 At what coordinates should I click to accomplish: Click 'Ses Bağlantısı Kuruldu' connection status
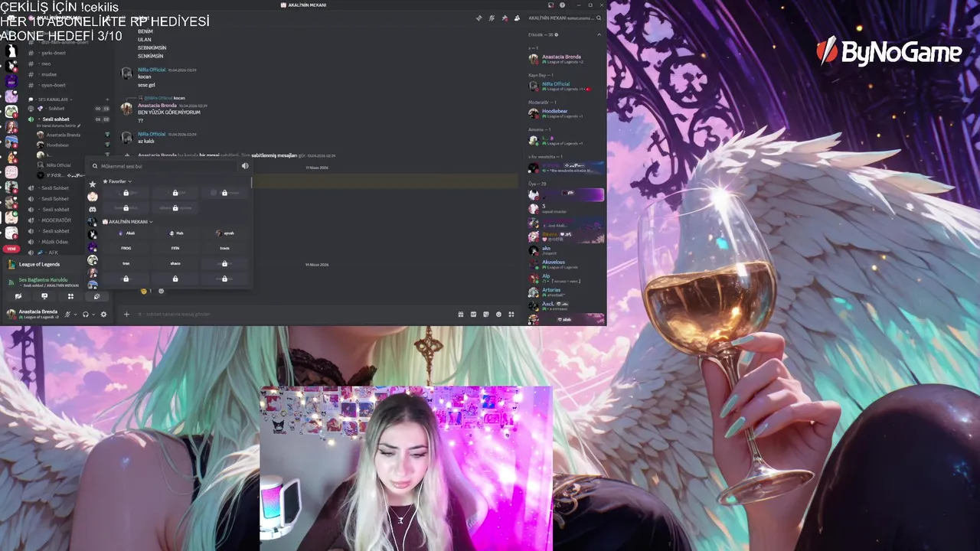[x=43, y=280]
